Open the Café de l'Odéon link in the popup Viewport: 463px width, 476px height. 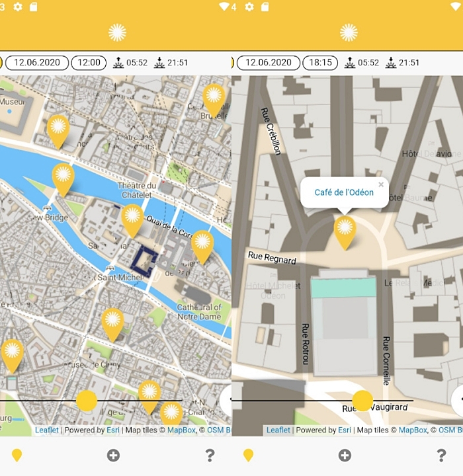pos(344,192)
